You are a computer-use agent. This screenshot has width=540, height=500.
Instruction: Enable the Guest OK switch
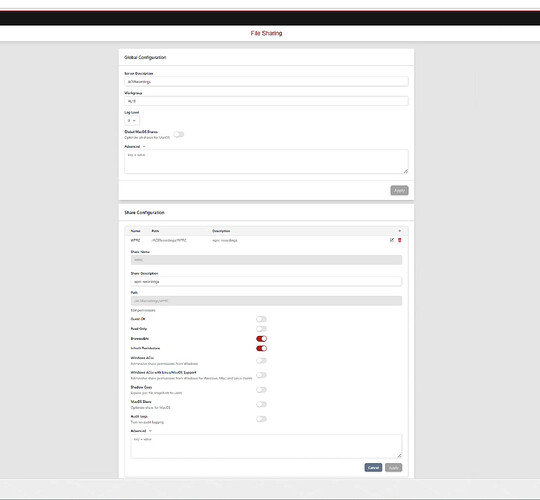pyautogui.click(x=261, y=319)
